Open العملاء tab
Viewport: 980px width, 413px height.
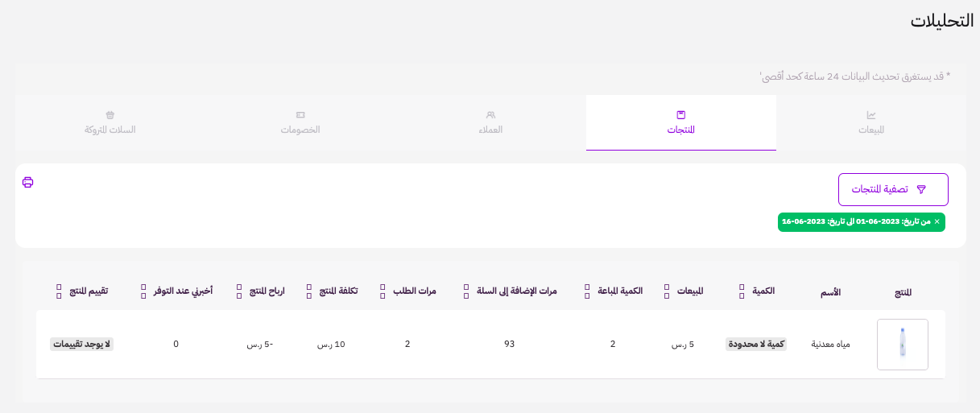click(x=491, y=122)
